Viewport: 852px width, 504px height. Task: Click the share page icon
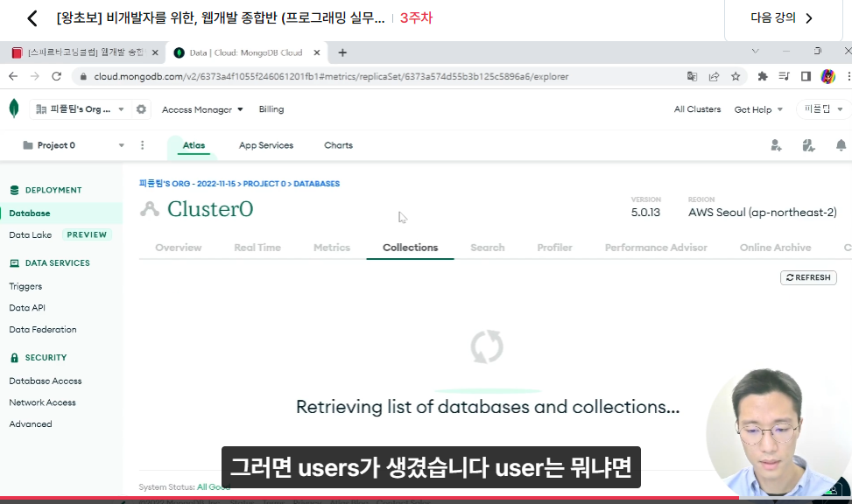pyautogui.click(x=714, y=77)
